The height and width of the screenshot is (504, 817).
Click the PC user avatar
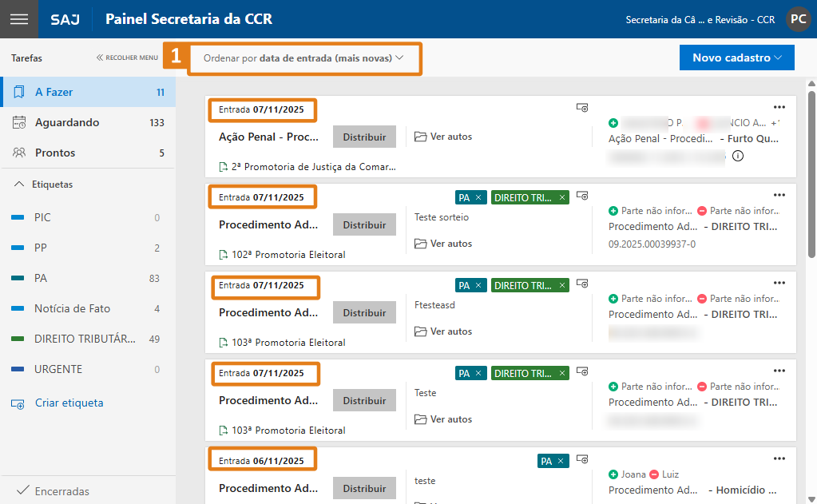pos(798,19)
